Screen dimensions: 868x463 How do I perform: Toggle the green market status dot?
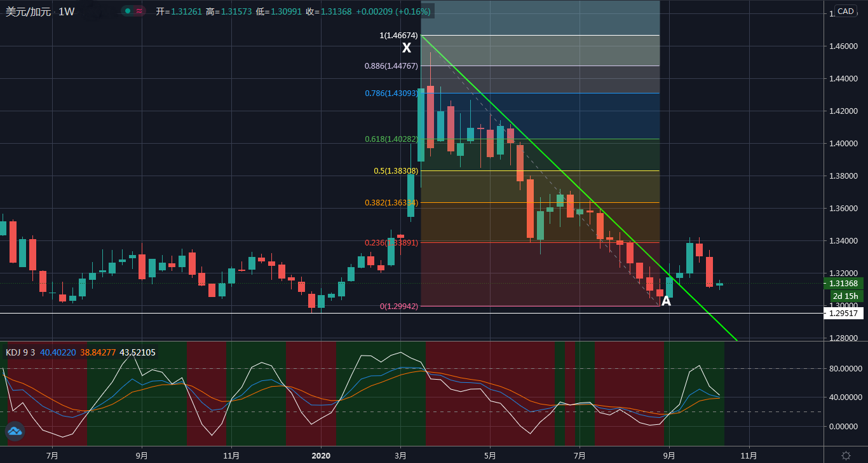tap(128, 11)
